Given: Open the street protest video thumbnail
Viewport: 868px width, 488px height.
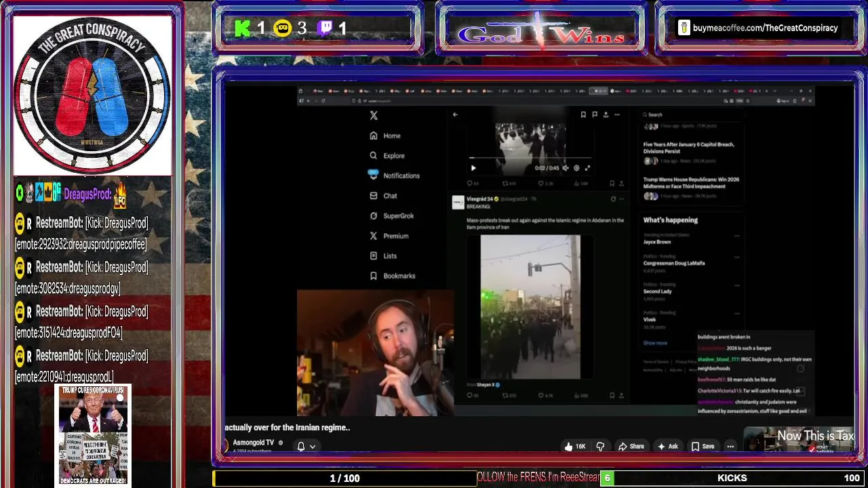Looking at the screenshot, I should [x=530, y=307].
